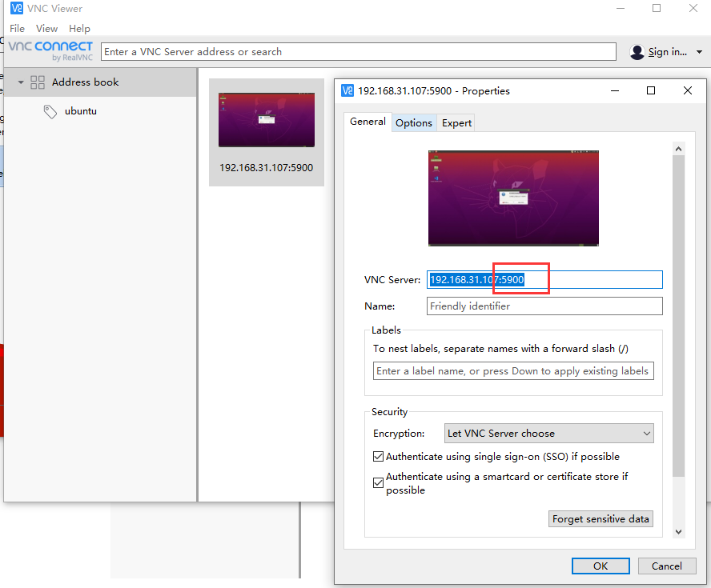The width and height of the screenshot is (711, 588).
Task: Click the VNC Server address search field
Action: [x=358, y=52]
